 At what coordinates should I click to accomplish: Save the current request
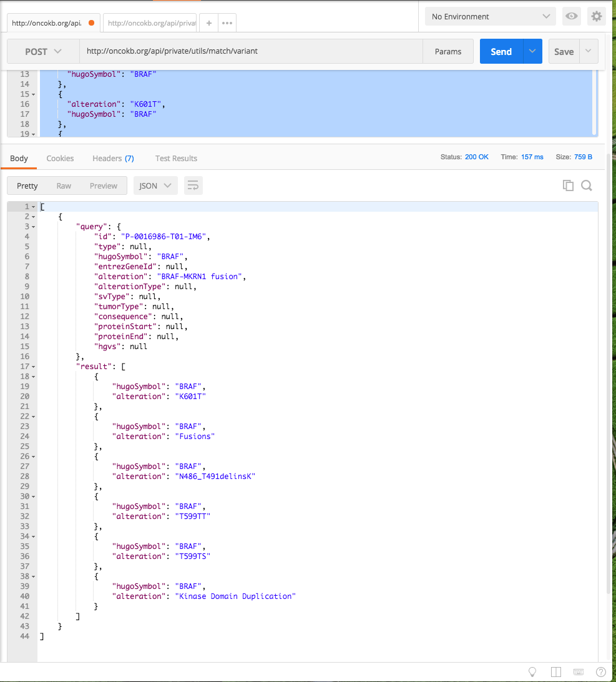pos(564,51)
